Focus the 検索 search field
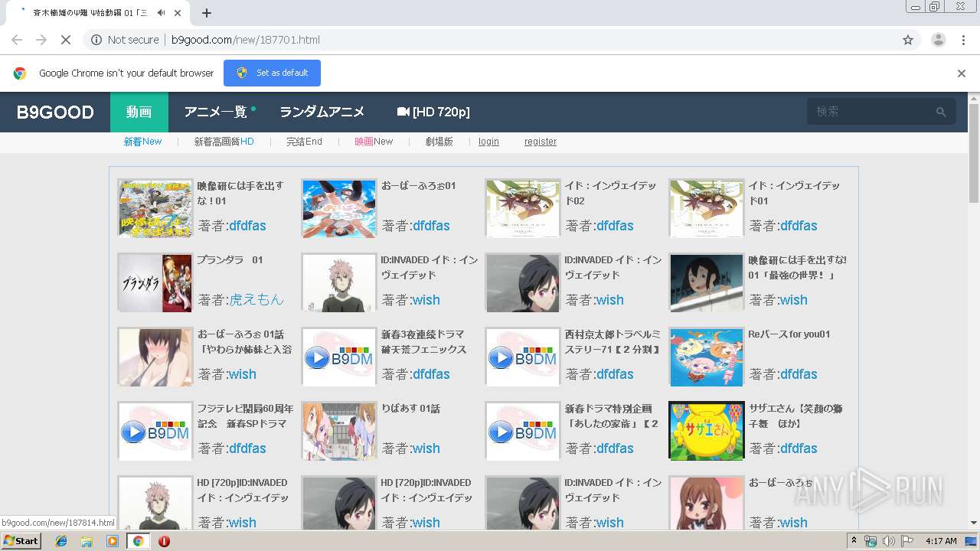980x551 pixels. pyautogui.click(x=871, y=112)
